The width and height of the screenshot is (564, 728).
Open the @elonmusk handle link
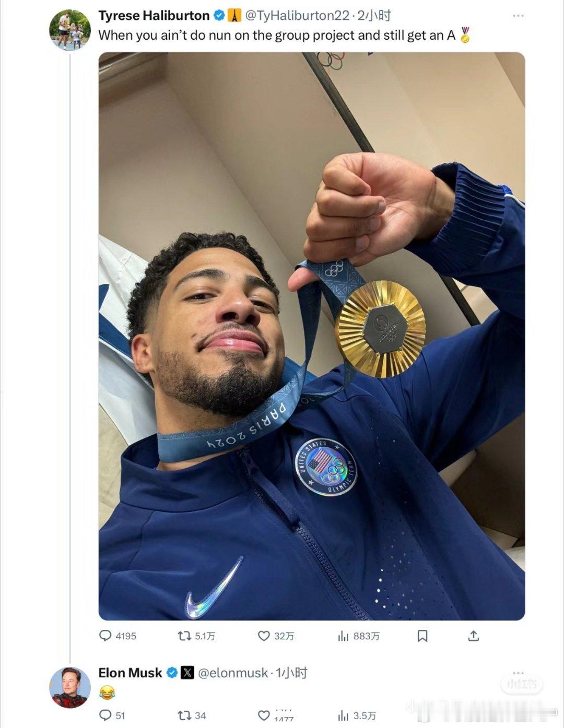coord(232,673)
